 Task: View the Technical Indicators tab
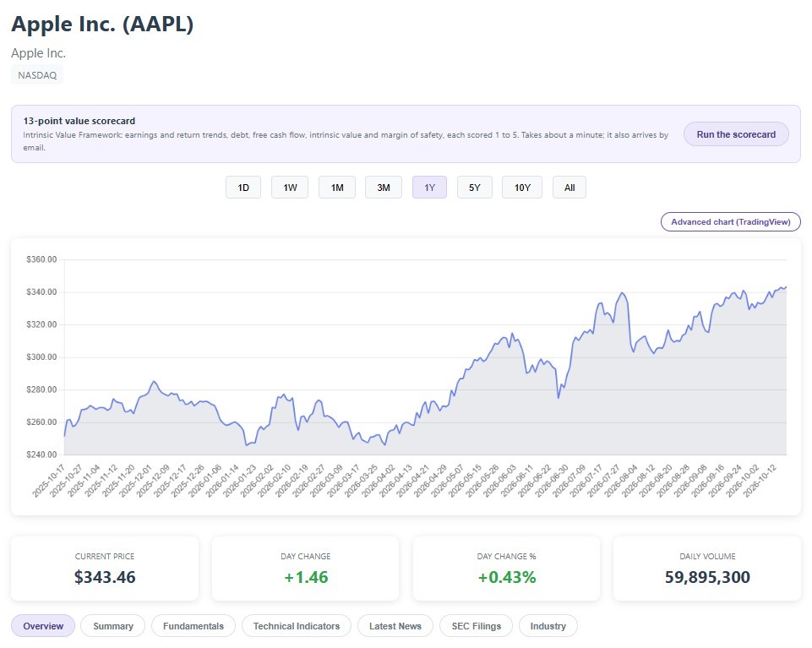coord(297,626)
